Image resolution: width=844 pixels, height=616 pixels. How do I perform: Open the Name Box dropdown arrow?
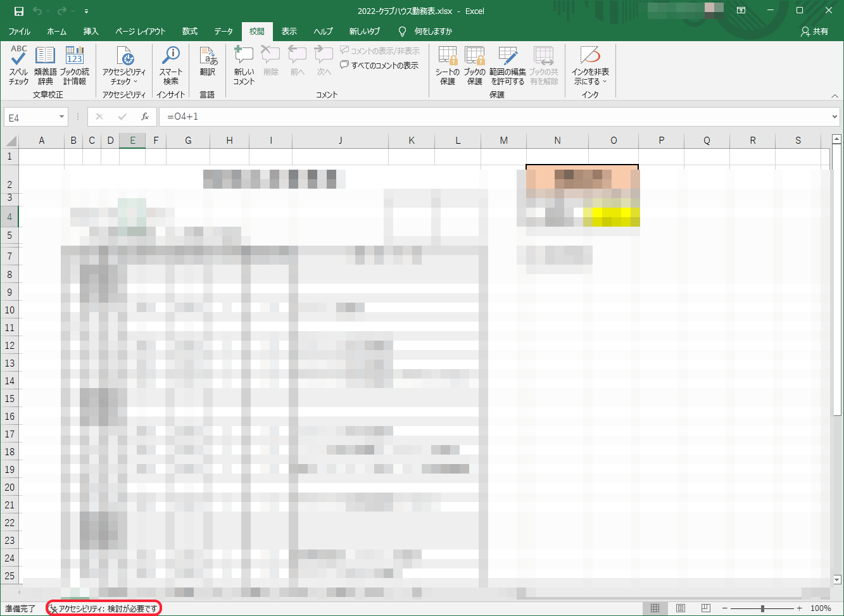(61, 117)
